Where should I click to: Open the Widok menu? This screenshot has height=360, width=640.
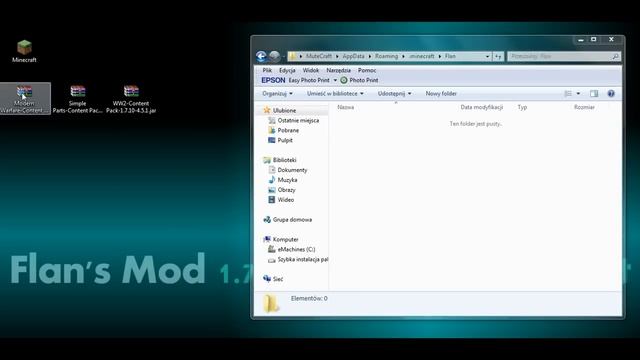311,70
